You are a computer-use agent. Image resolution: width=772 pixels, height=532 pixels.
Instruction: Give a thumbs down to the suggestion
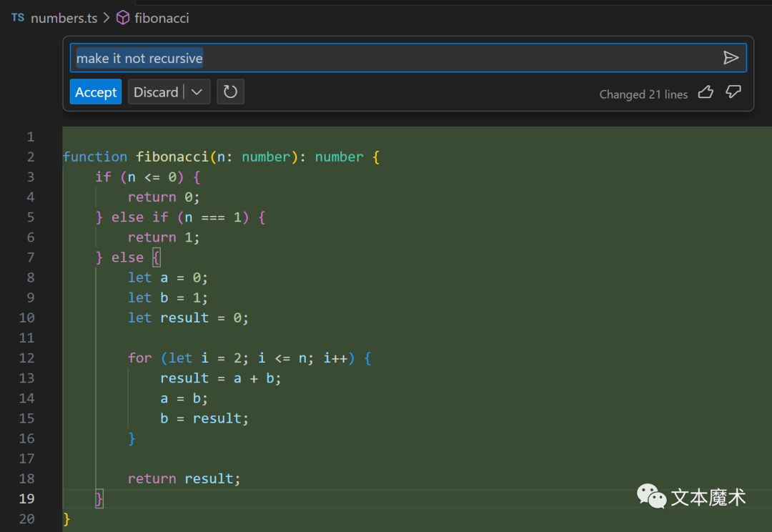733,92
